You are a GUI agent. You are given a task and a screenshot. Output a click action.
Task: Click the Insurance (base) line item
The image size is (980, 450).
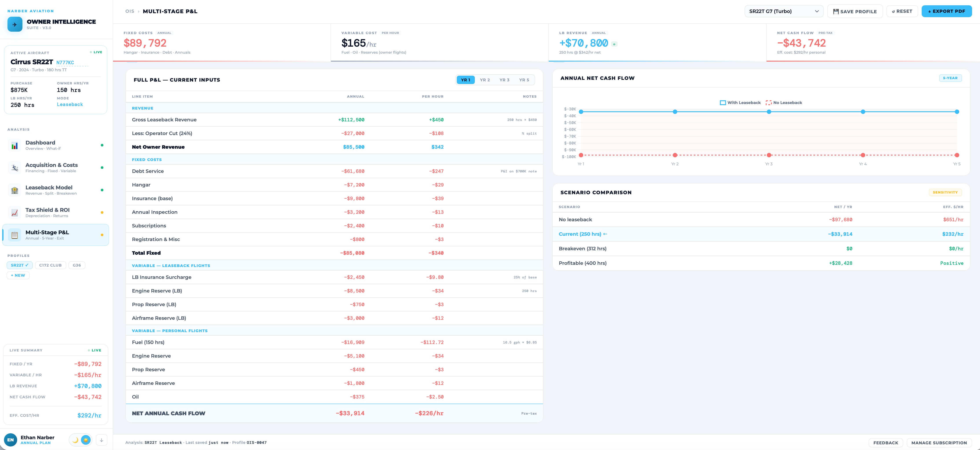tap(334, 199)
